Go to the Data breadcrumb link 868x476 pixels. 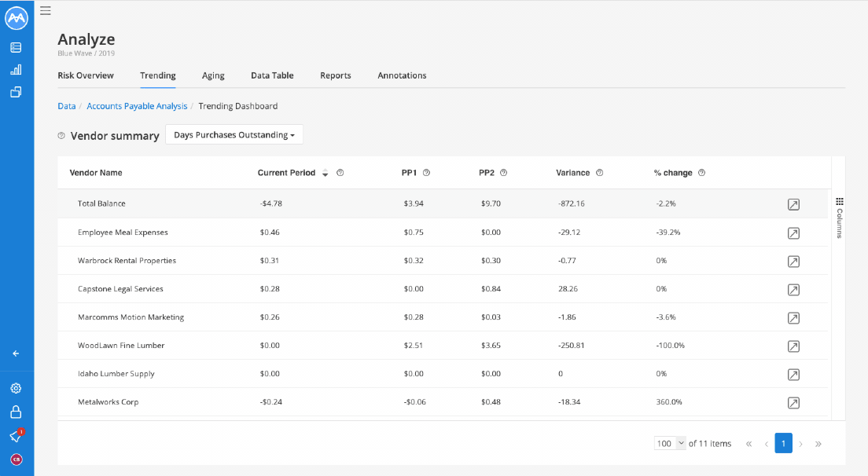pos(66,106)
